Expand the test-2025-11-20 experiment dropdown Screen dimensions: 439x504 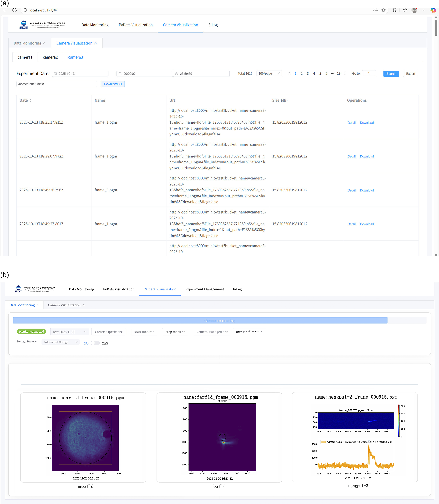(70, 332)
